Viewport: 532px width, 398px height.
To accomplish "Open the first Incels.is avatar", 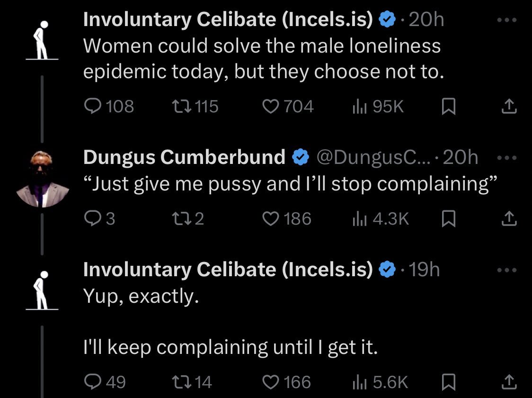I will [x=43, y=40].
